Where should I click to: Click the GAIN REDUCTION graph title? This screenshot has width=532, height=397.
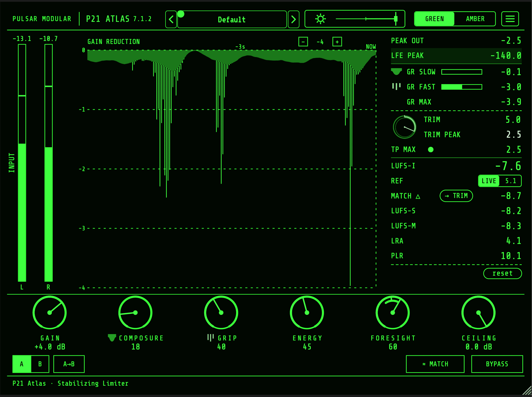(x=114, y=42)
